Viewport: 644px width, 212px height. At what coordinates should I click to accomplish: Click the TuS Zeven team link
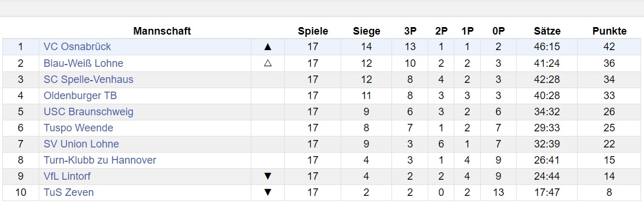pyautogui.click(x=69, y=192)
